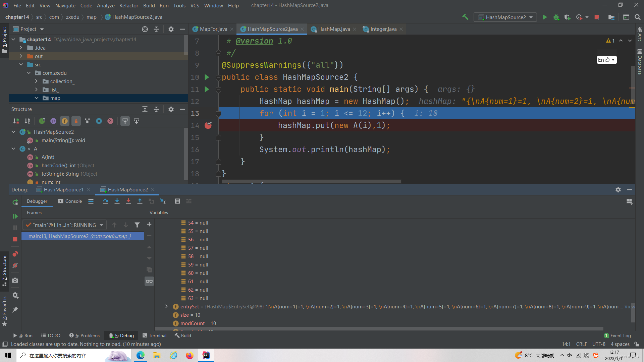Open TODO tool window
Image resolution: width=644 pixels, height=362 pixels.
(x=51, y=336)
